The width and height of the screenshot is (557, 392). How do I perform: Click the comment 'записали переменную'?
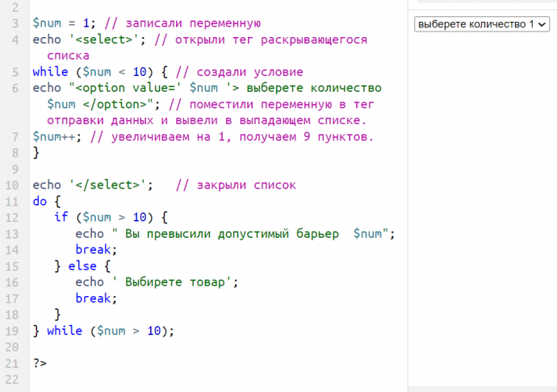pyautogui.click(x=193, y=23)
